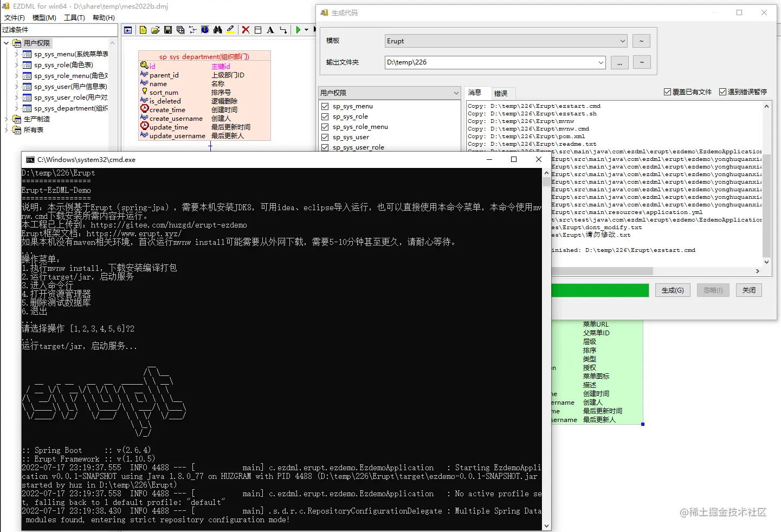The image size is (781, 532).
Task: Click the 生成代码 dialog title icon
Action: click(x=324, y=12)
